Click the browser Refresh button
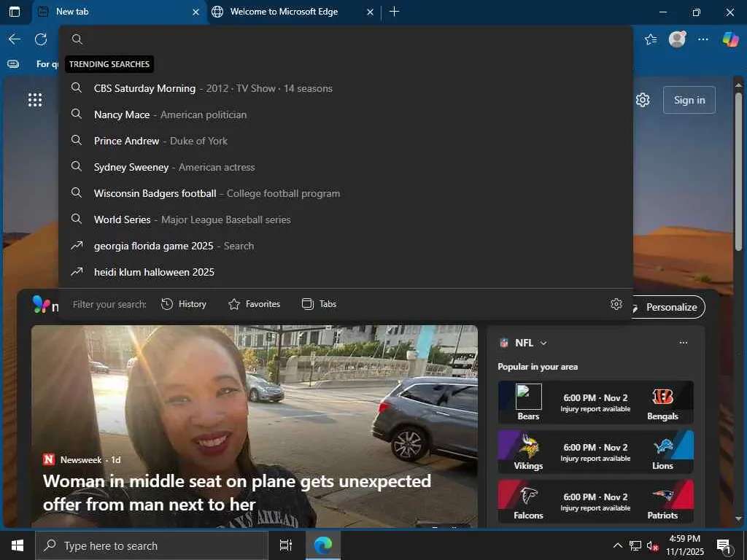 point(41,39)
